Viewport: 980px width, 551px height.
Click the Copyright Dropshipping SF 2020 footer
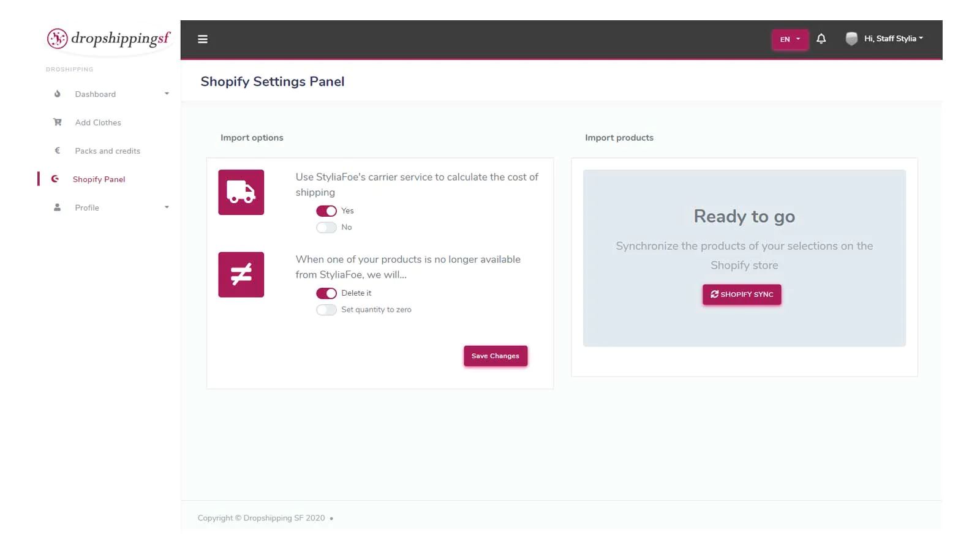[261, 518]
